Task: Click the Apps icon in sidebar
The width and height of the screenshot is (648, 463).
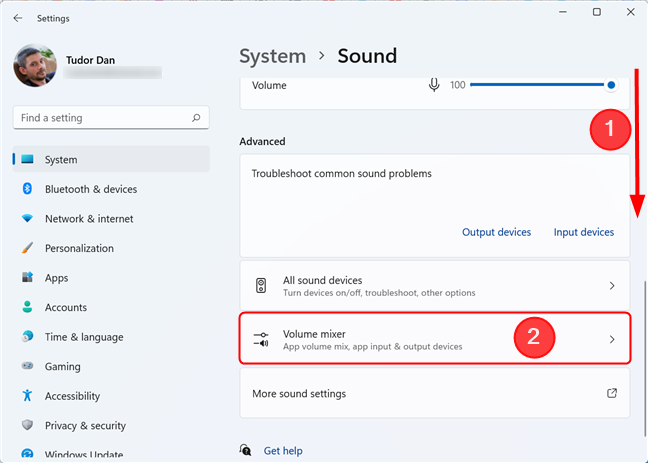Action: 27,277
